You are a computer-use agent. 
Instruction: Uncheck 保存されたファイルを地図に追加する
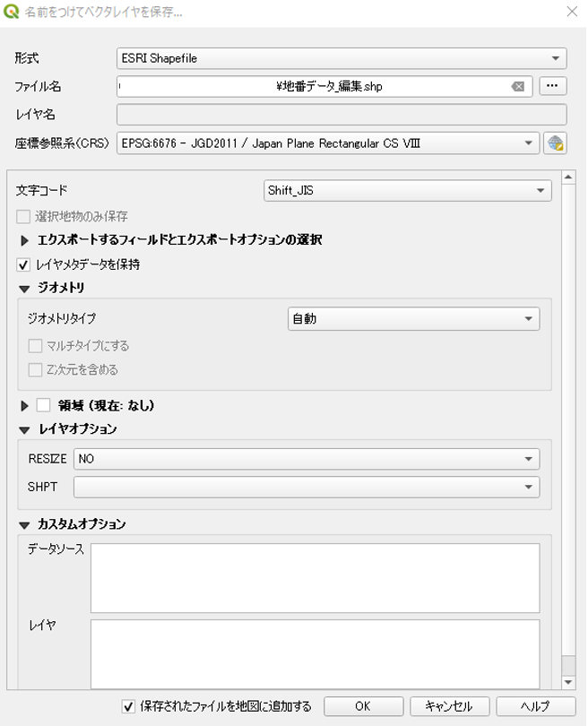[x=128, y=706]
